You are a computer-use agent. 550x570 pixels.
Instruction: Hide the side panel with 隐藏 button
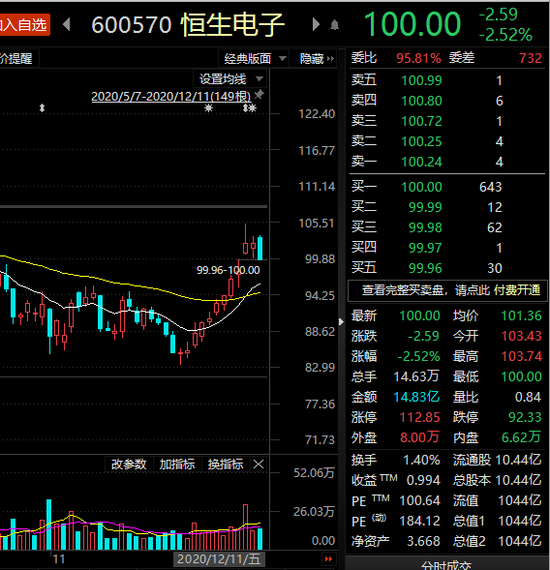click(316, 58)
